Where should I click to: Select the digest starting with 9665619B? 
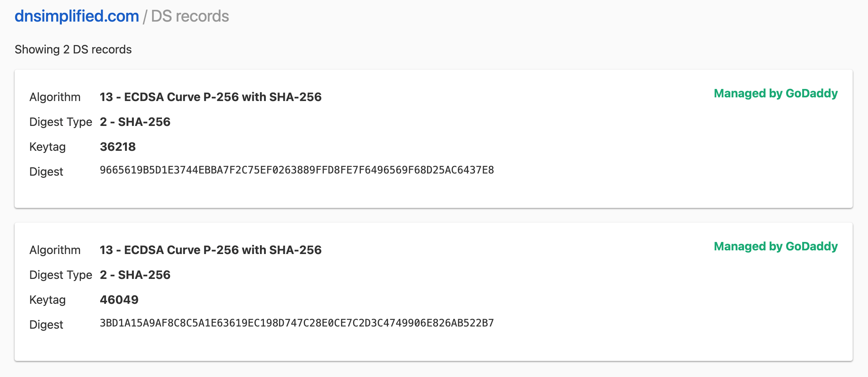click(x=297, y=170)
